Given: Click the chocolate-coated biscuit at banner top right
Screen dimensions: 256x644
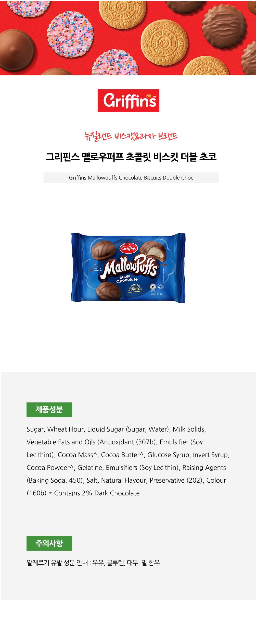Looking at the screenshot, I should 224,26.
